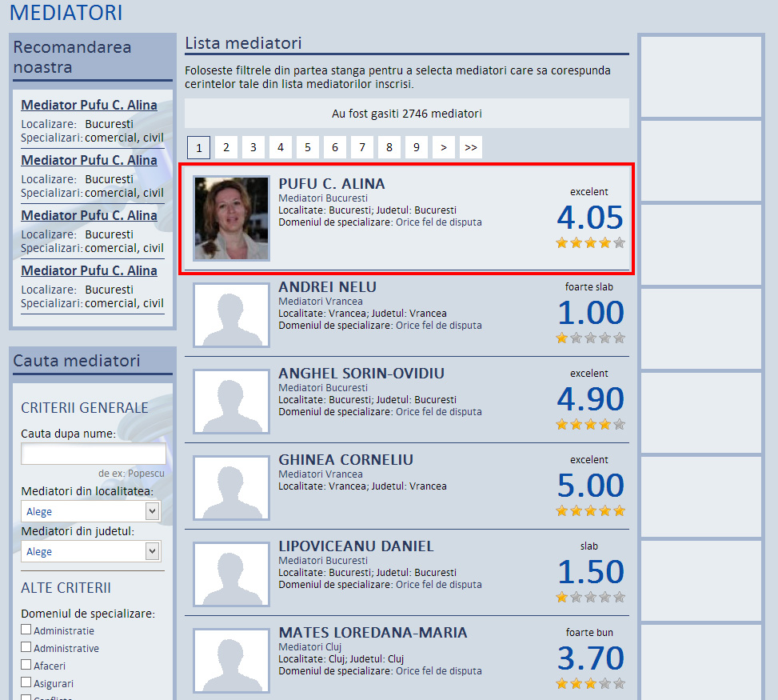The width and height of the screenshot is (778, 700).
Task: Click the ANGHEL SORIN-OVIDIU name heading
Action: tap(361, 374)
